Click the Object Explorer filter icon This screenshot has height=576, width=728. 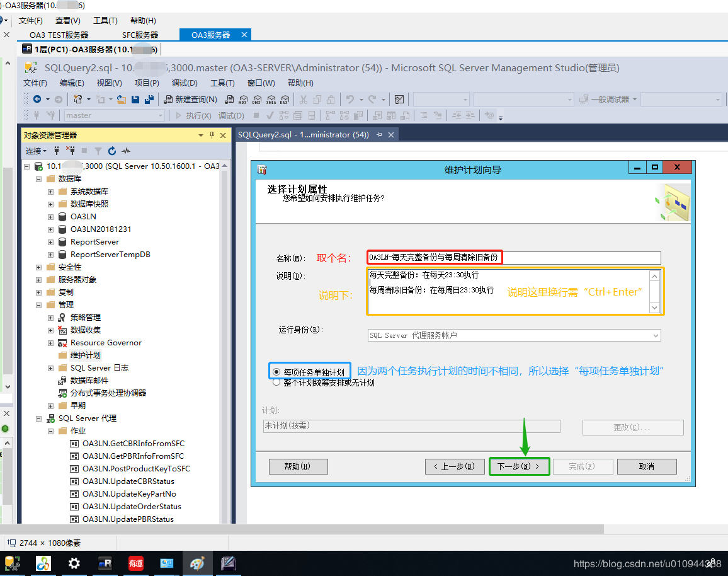coord(98,151)
